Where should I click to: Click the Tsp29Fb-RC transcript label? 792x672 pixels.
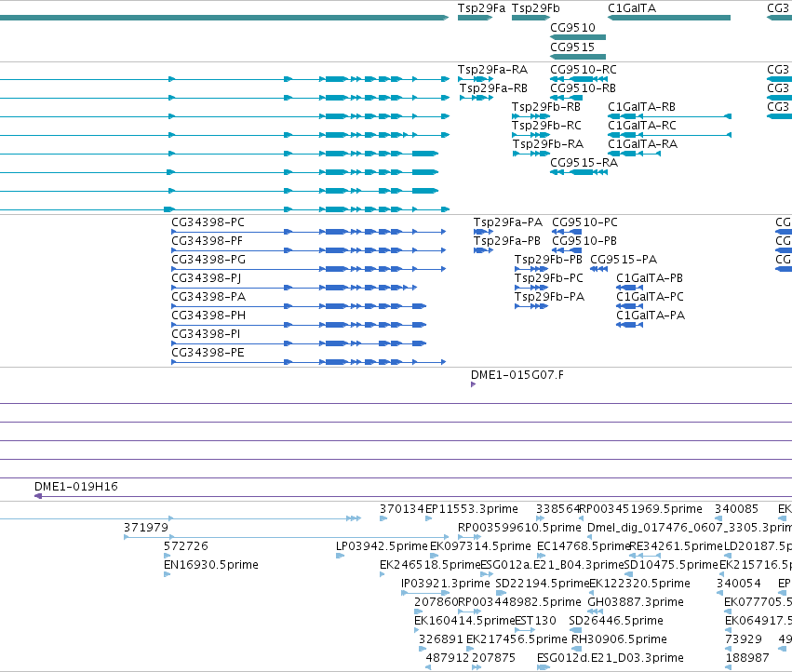[546, 126]
